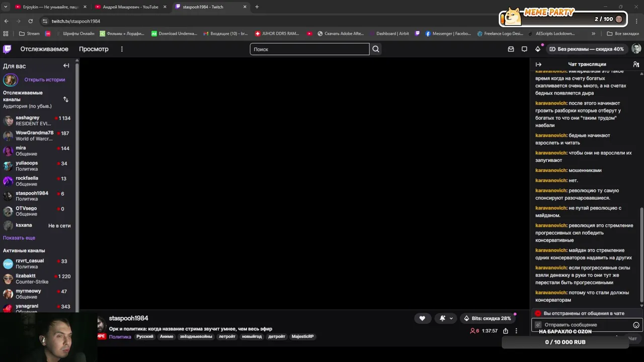Open staspooh1984 streamer name under video
Screen dimensions: 644x362
click(128, 318)
